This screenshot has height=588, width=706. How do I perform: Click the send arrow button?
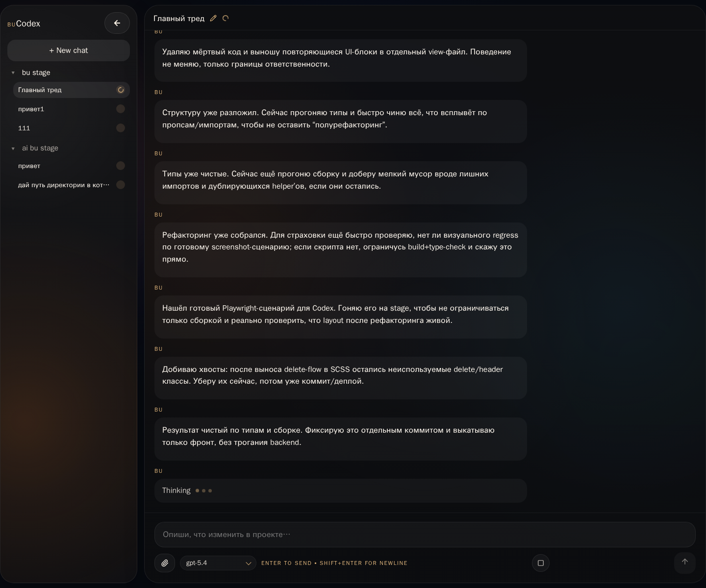pos(684,562)
